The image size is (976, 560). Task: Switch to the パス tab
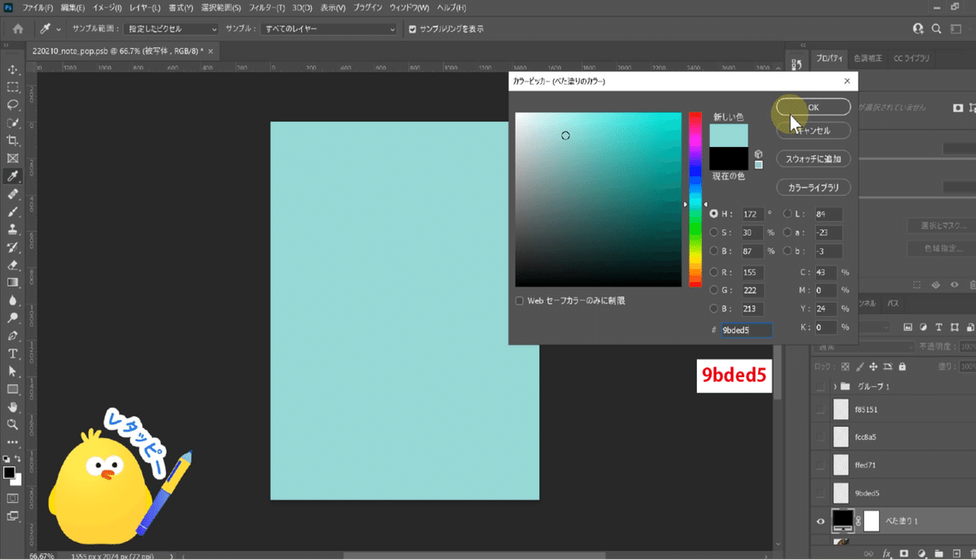tap(893, 303)
